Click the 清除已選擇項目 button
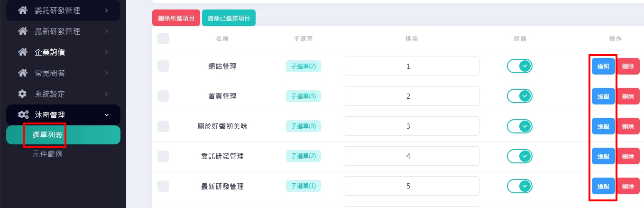The height and width of the screenshot is (208, 644). click(x=229, y=19)
